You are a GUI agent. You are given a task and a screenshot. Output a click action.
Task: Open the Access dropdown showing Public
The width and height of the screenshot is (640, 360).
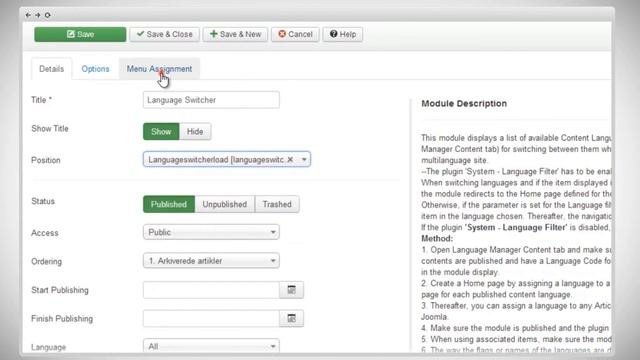click(211, 232)
